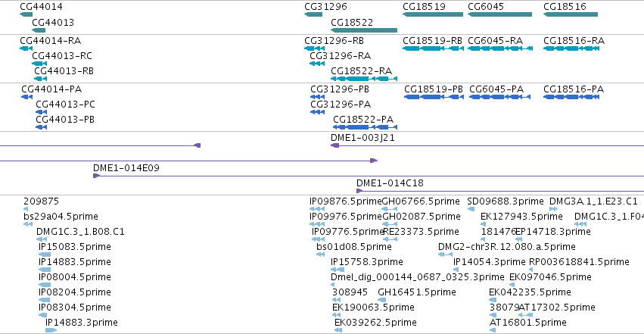Click the CG18522 gene bar
The image size is (644, 334).
(364, 30)
